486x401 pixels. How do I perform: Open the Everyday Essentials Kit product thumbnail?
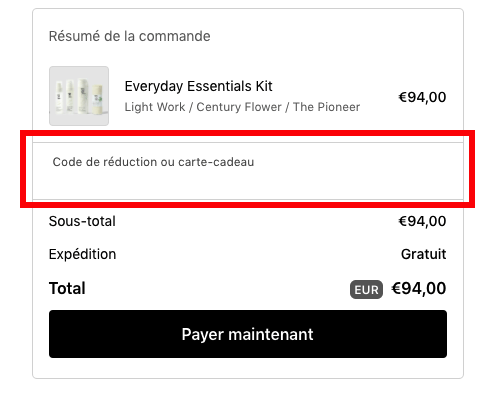[x=79, y=96]
